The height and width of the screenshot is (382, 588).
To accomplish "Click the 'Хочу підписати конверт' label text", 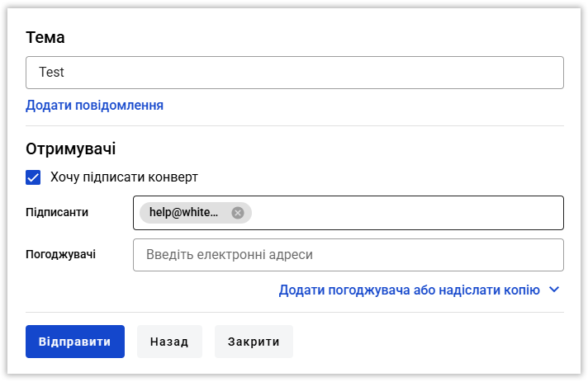I will tap(124, 177).
